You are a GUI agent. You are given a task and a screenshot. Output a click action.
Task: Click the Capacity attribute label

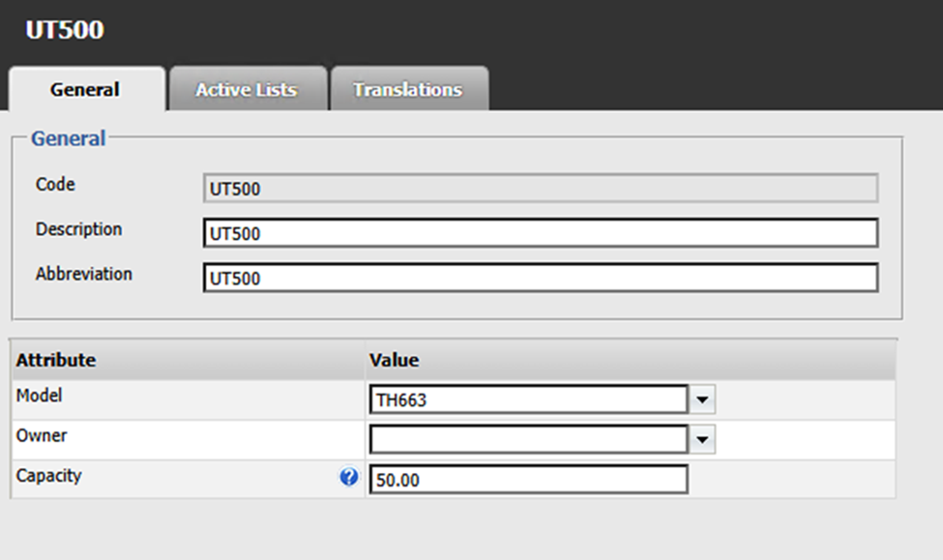pyautogui.click(x=49, y=476)
